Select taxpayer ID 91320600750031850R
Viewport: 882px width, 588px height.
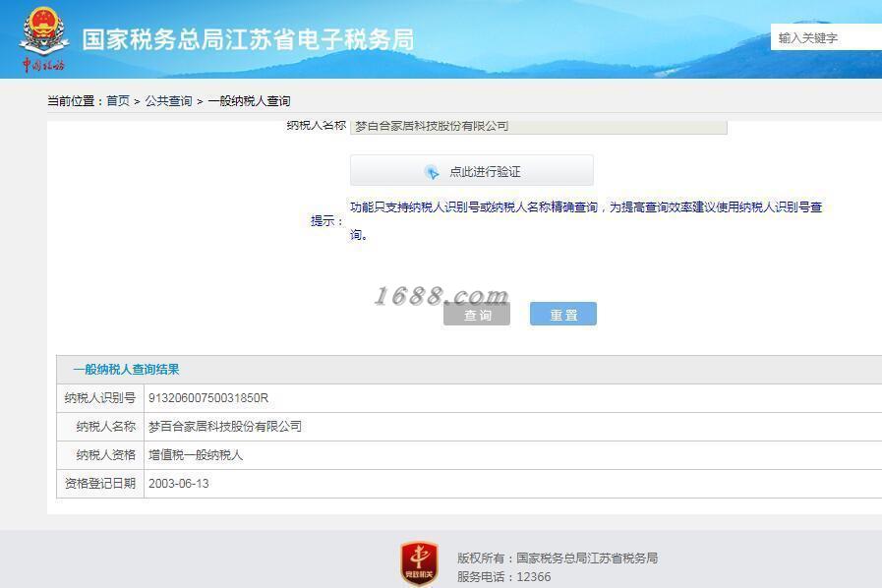[208, 398]
